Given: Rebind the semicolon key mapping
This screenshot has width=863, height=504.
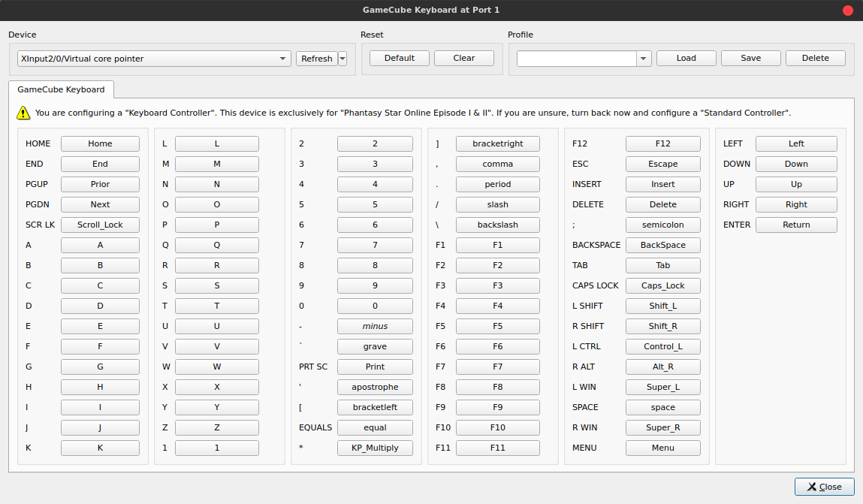Looking at the screenshot, I should [662, 225].
